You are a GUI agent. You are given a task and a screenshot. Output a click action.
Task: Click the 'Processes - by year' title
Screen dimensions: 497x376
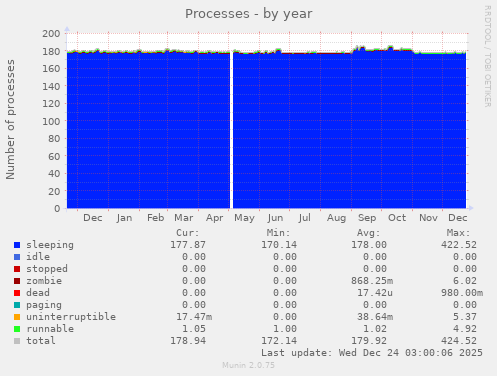point(249,14)
